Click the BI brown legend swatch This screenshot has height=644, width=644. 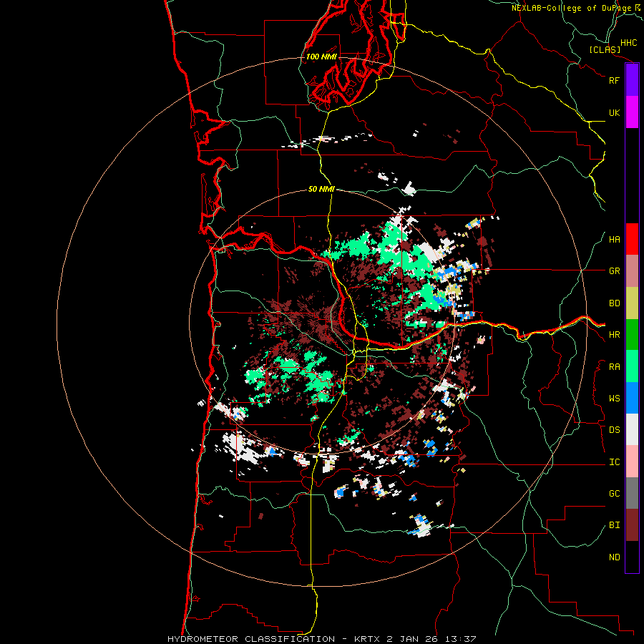632,525
